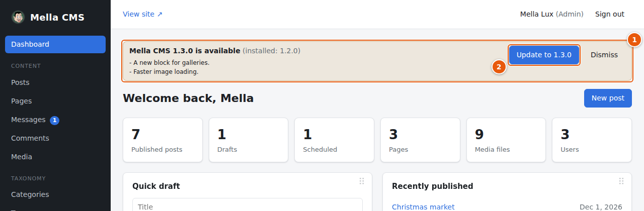
Task: Click Update to 1.3.0 button
Action: [544, 55]
